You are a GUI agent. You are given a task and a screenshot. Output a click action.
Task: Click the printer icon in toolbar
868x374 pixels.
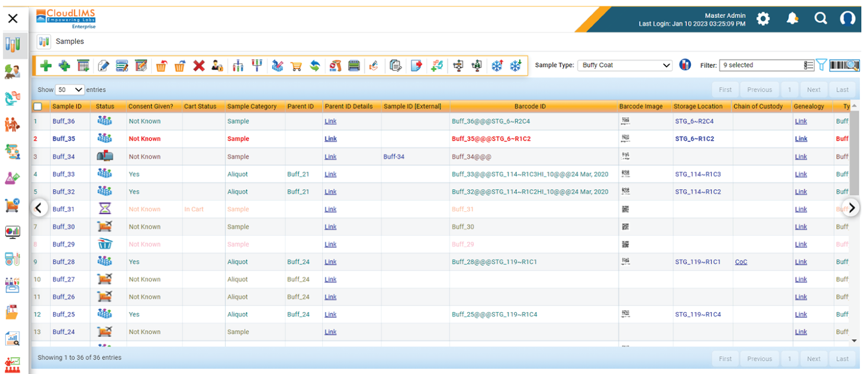(x=354, y=66)
